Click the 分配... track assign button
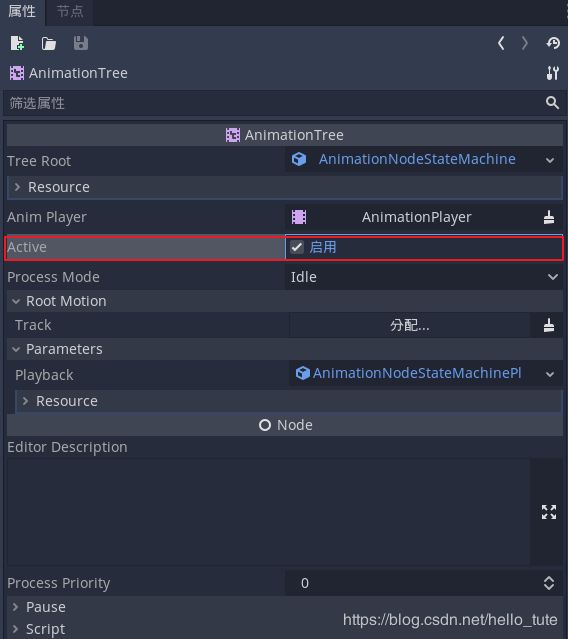Screen dimensions: 568x639 point(410,325)
